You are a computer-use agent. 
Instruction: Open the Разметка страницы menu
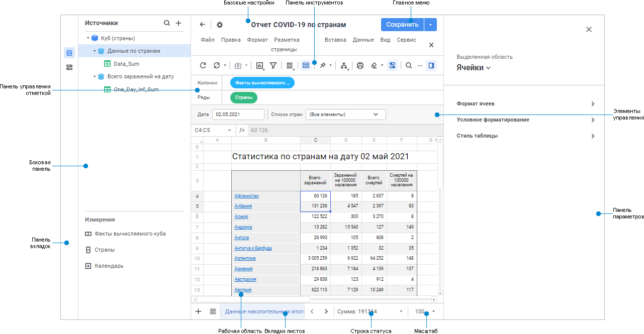287,44
